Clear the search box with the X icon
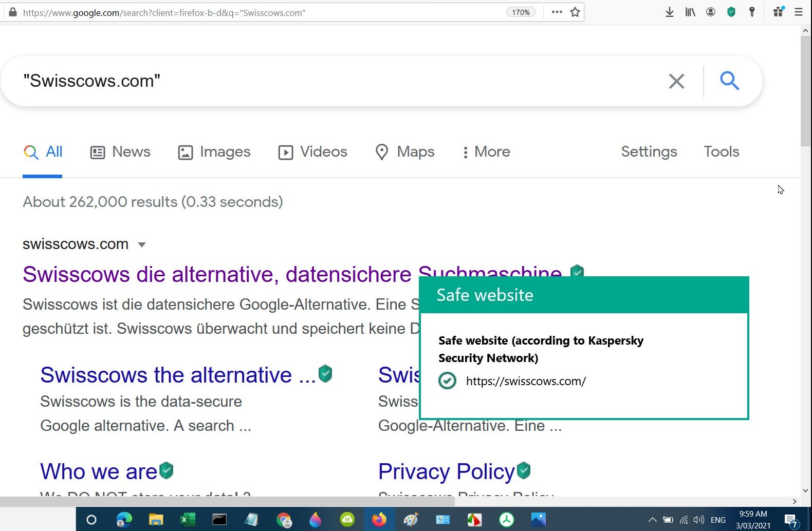 [x=676, y=81]
